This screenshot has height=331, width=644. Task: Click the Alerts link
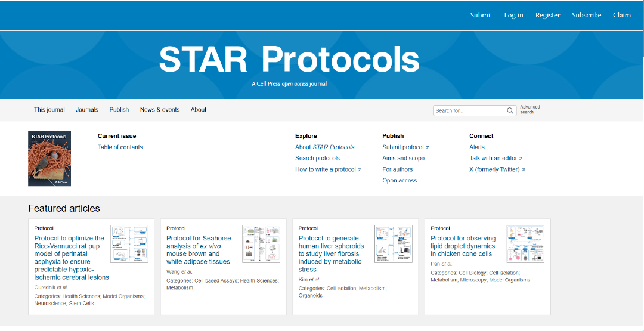point(477,147)
